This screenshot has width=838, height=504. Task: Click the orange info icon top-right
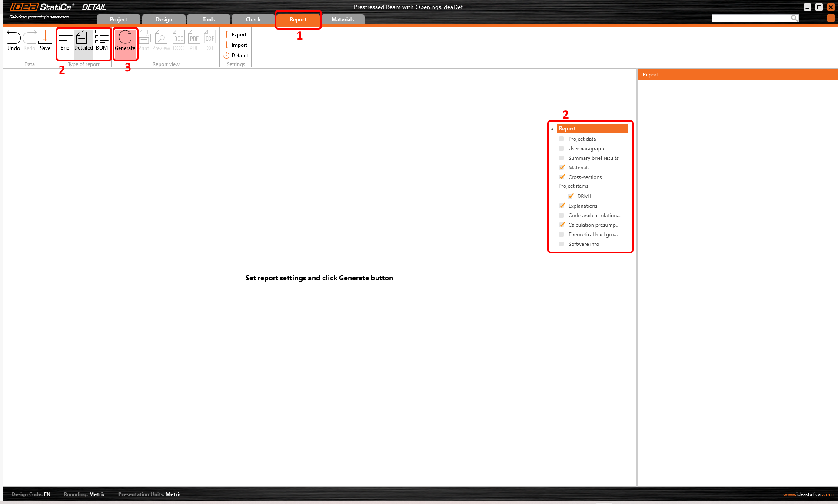pos(830,18)
